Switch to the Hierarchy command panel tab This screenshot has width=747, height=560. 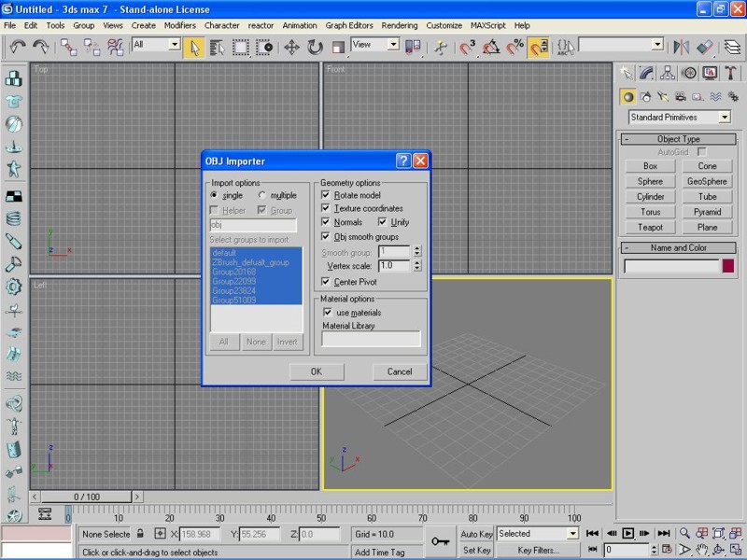click(668, 73)
